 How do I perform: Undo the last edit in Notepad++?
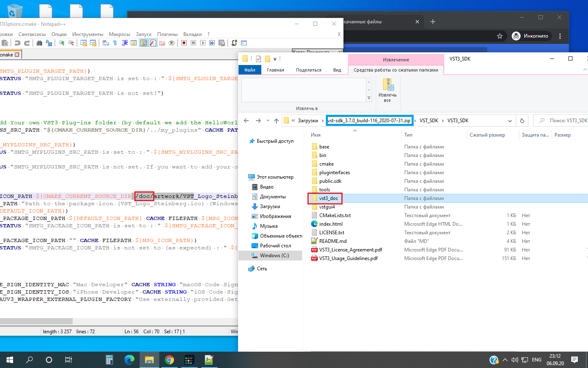(17, 43)
